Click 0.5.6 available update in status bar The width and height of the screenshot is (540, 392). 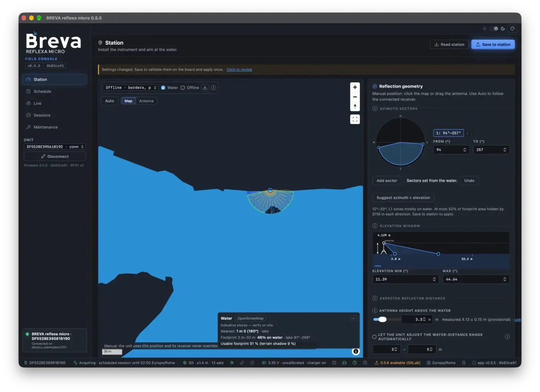397,363
